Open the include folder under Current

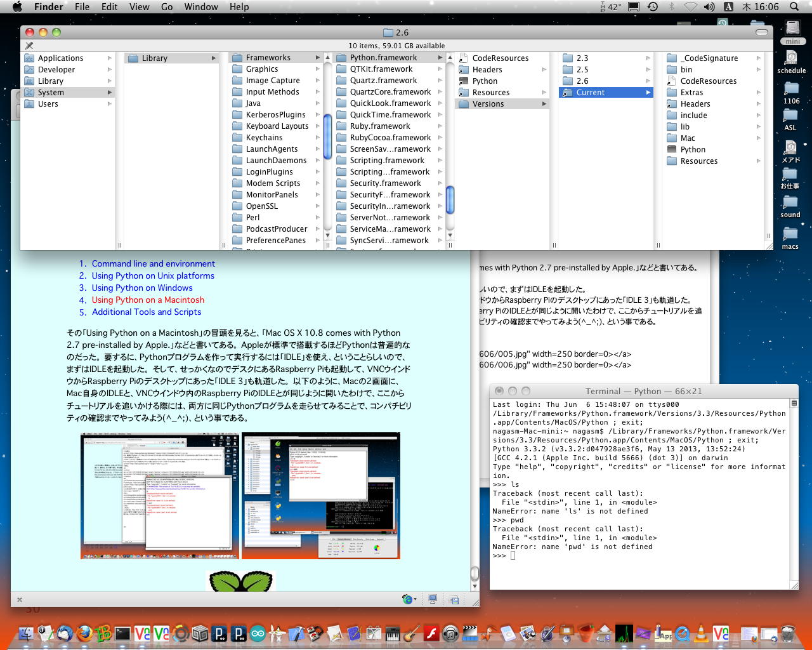[693, 116]
